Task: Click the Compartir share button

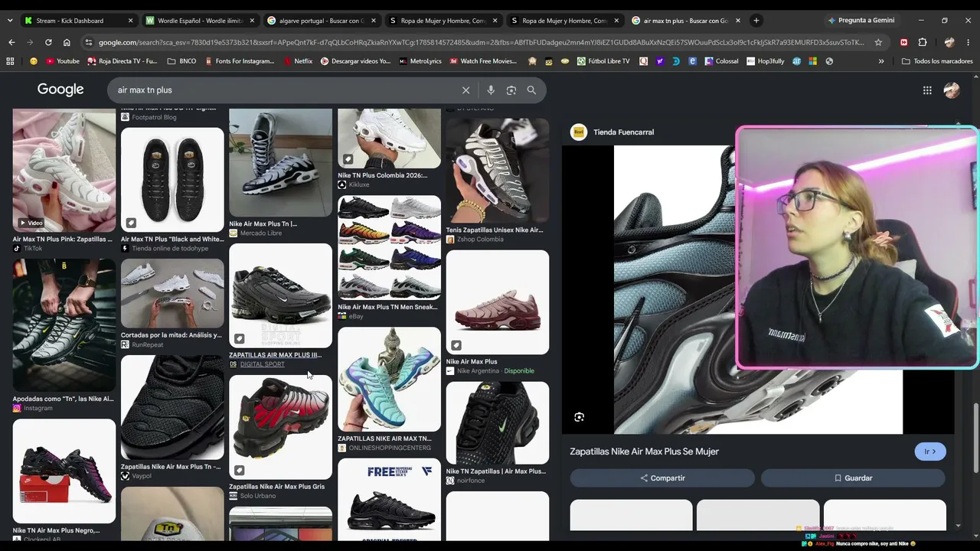Action: click(662, 478)
